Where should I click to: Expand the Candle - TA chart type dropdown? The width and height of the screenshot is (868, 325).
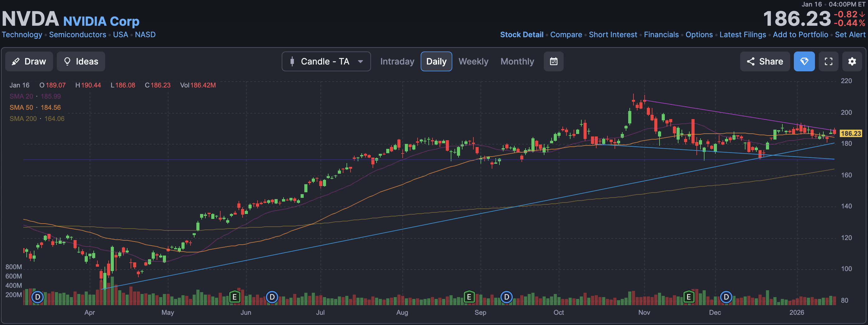click(x=326, y=61)
